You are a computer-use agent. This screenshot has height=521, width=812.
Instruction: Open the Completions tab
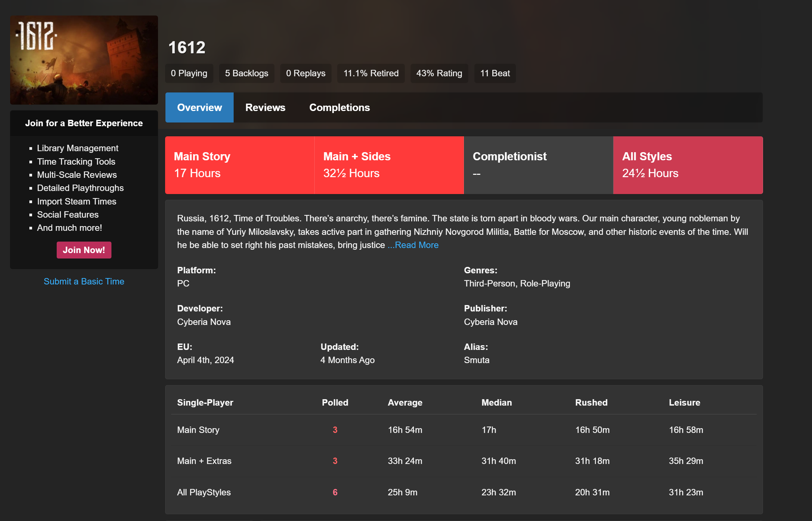click(x=339, y=108)
